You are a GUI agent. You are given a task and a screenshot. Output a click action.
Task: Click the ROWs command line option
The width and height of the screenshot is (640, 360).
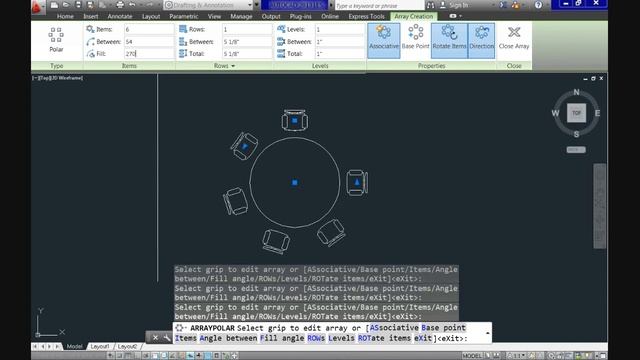(316, 338)
